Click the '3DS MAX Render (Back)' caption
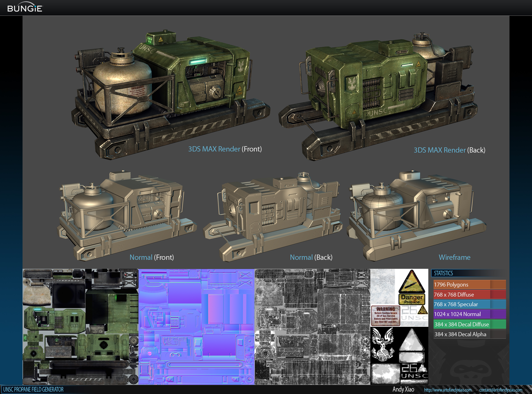This screenshot has width=532, height=394. [449, 150]
